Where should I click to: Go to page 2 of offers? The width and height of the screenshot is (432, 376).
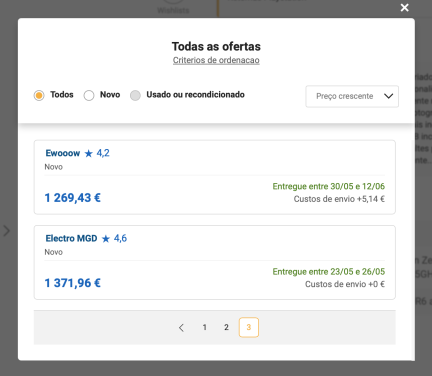(x=226, y=327)
